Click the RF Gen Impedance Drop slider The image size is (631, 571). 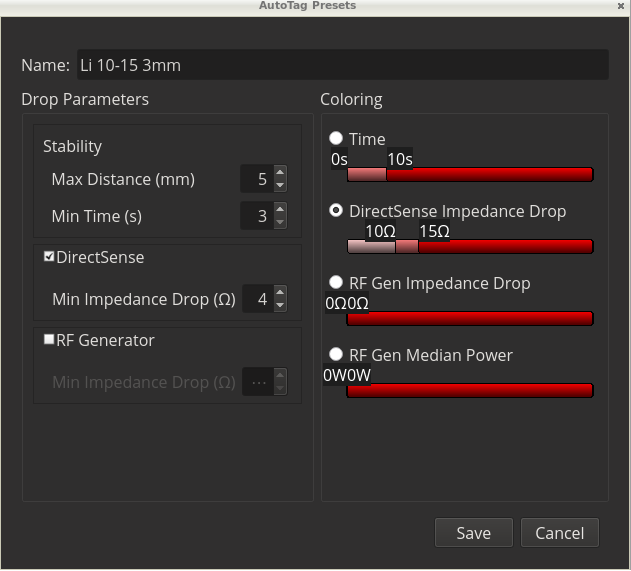tap(469, 319)
